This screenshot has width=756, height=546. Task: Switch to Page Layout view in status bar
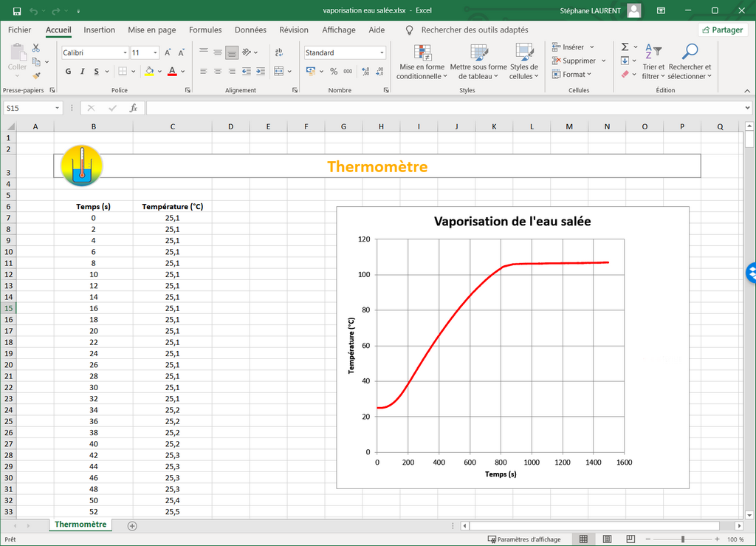pyautogui.click(x=607, y=539)
